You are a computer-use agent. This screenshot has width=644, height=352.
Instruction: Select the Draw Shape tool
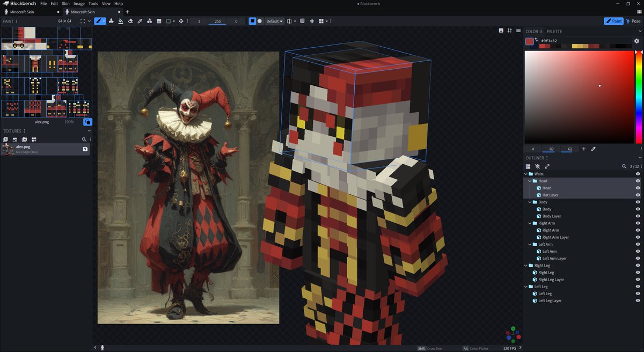(149, 21)
